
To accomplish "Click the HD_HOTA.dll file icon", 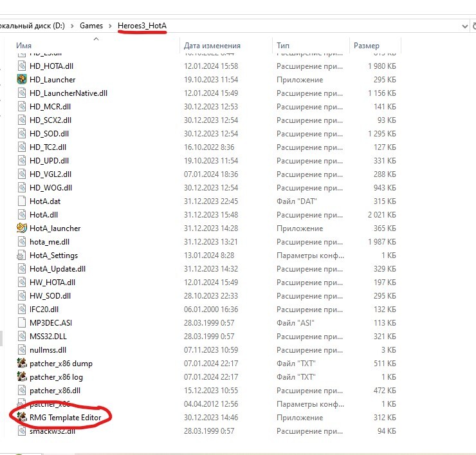I will [22, 66].
